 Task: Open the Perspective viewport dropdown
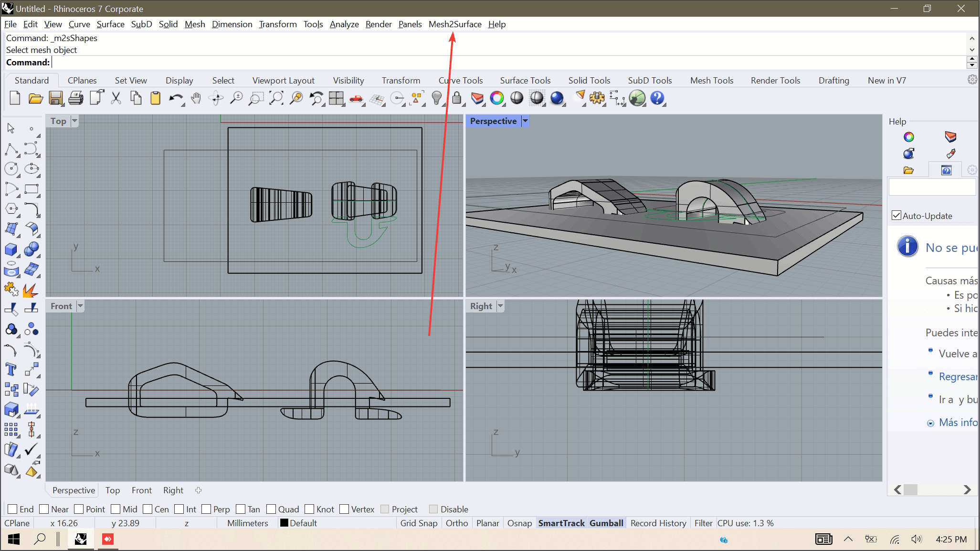(525, 121)
